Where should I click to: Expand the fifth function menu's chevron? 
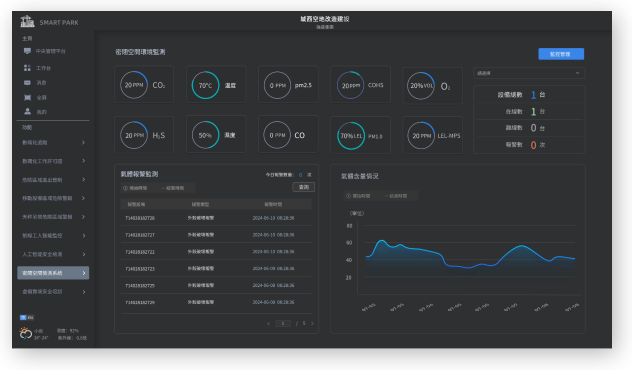point(83,217)
